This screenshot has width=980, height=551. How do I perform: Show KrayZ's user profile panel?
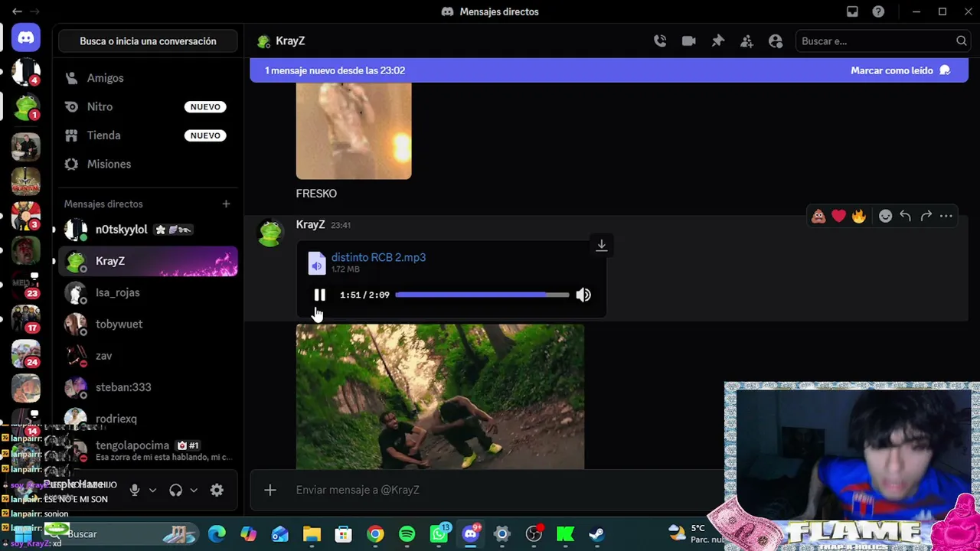click(776, 41)
